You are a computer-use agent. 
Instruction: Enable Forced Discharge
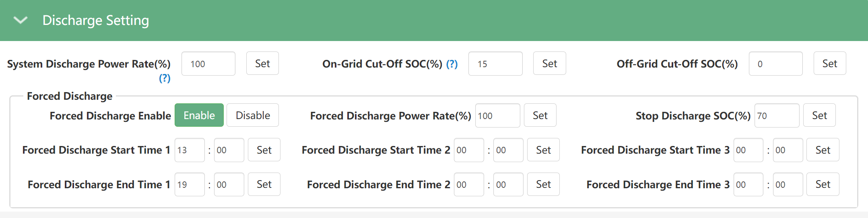[x=199, y=115]
